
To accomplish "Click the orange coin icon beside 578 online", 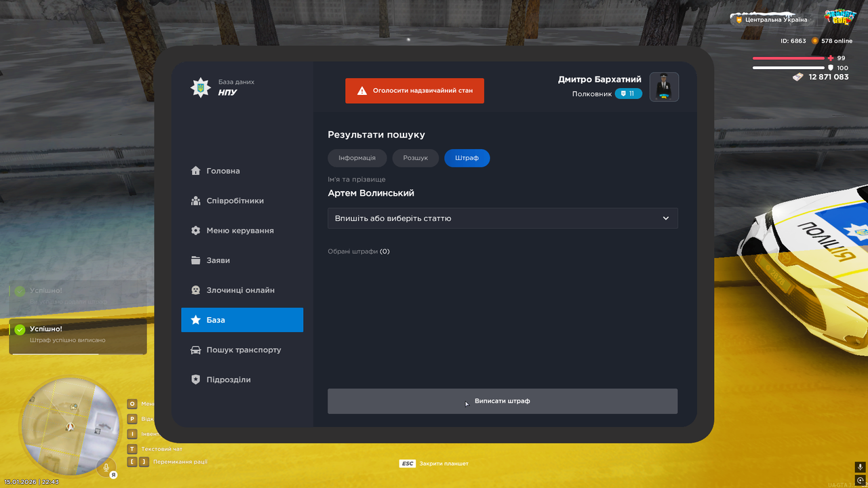I will point(815,41).
